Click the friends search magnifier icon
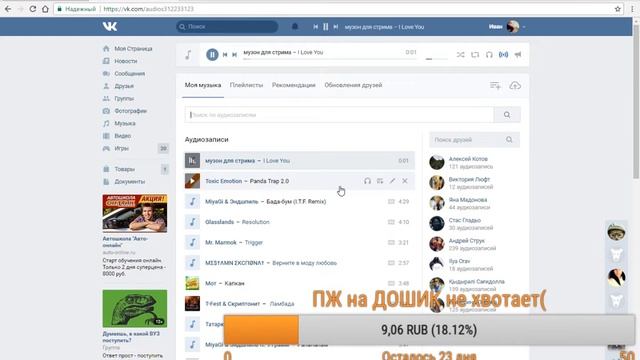The height and width of the screenshot is (360, 640). [509, 140]
